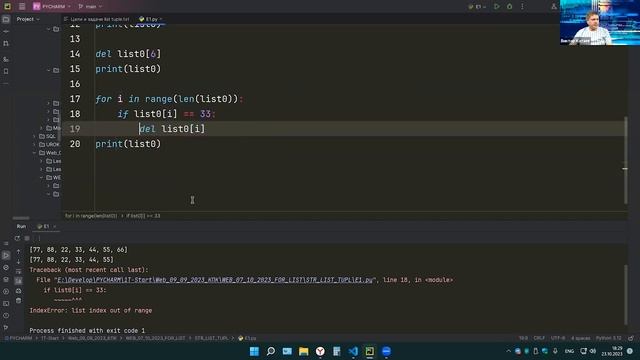The width and height of the screenshot is (640, 360).
Task: Toggle Project tool window folder icon
Action: pyautogui.click(x=6, y=19)
